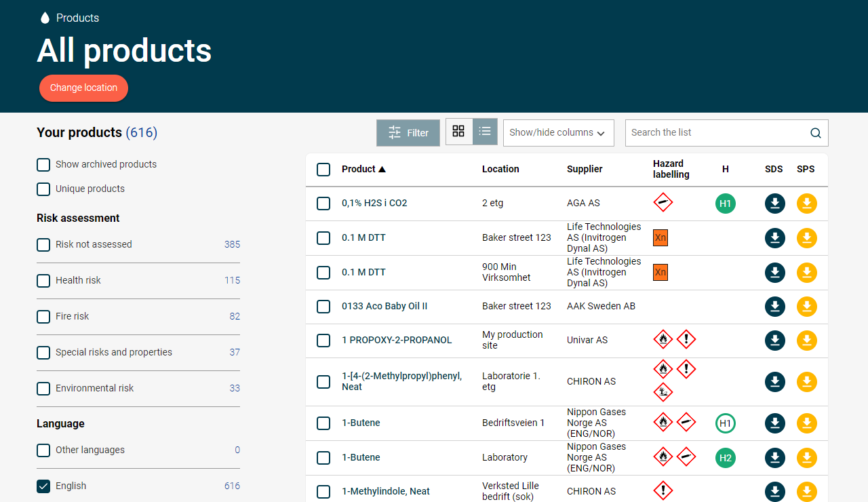868x502 pixels.
Task: Download SDS for 0,1% H2S i CO2
Action: (775, 204)
